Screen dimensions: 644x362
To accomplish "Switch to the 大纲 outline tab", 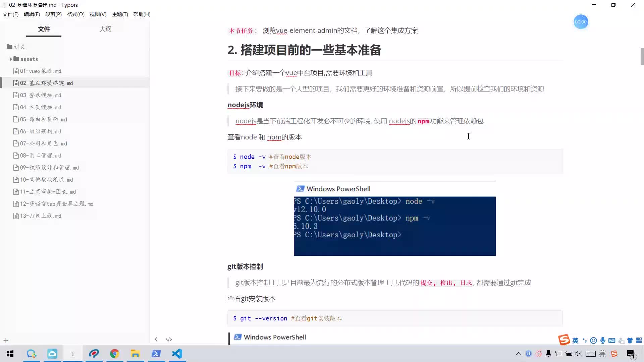I will pos(105,29).
